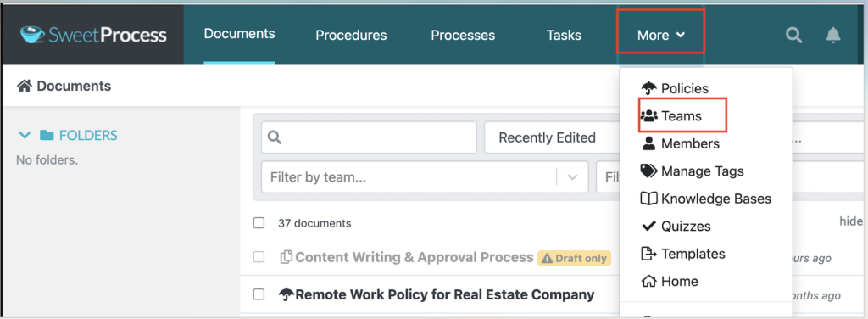The height and width of the screenshot is (319, 868).
Task: Click the Home house icon in menu
Action: click(x=648, y=282)
